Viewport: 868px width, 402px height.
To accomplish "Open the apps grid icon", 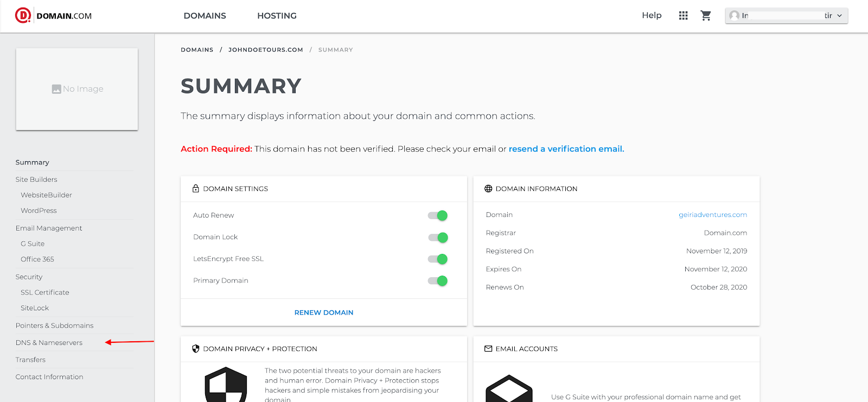I will (684, 16).
